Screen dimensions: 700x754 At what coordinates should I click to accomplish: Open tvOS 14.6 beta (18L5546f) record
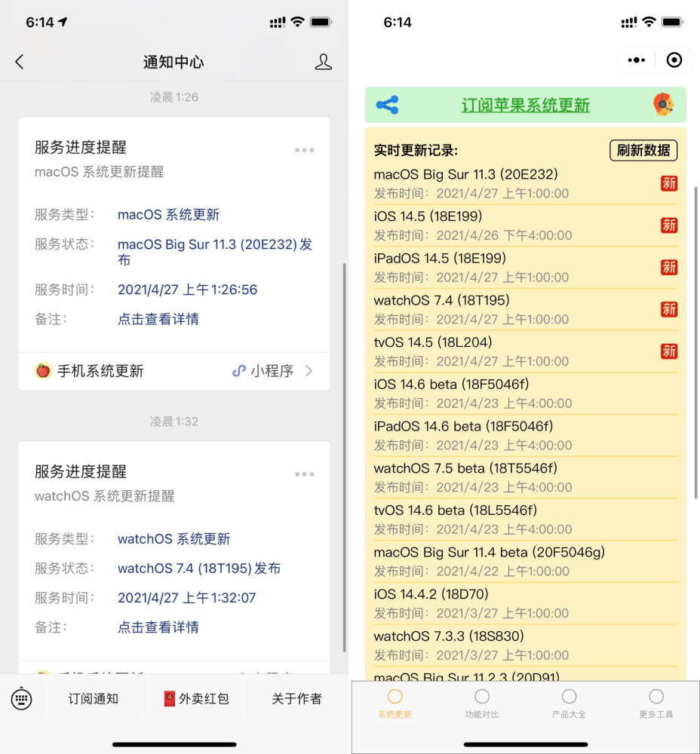[x=525, y=520]
